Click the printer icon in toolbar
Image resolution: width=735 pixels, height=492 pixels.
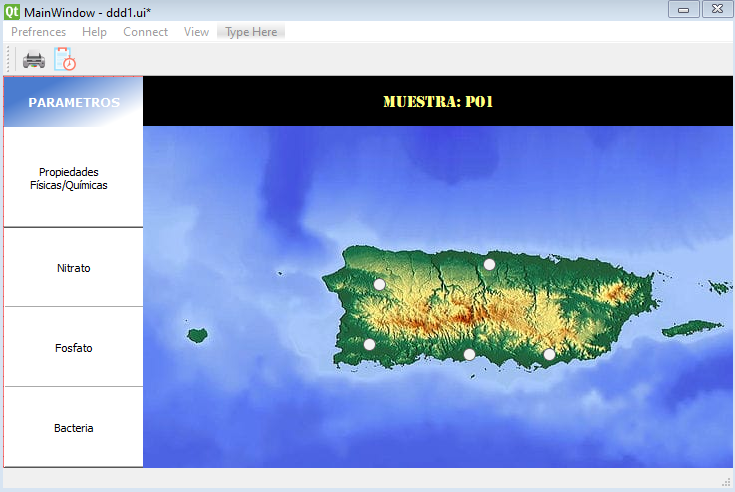pos(34,60)
